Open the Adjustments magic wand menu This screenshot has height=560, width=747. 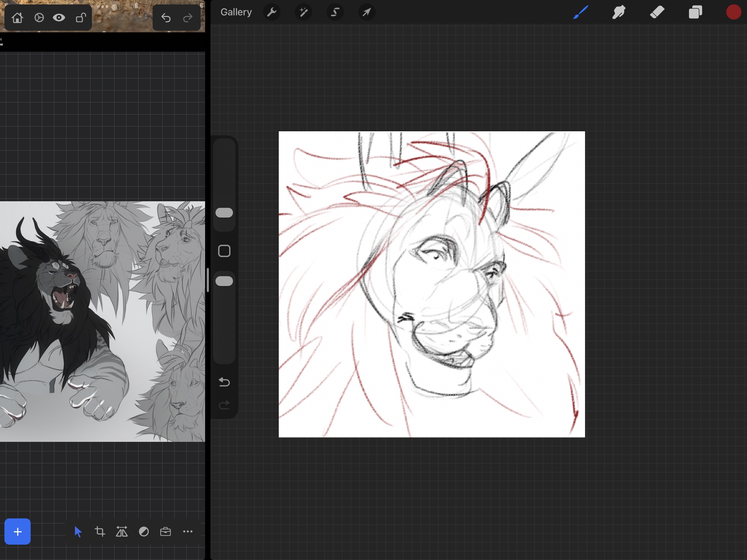click(303, 12)
